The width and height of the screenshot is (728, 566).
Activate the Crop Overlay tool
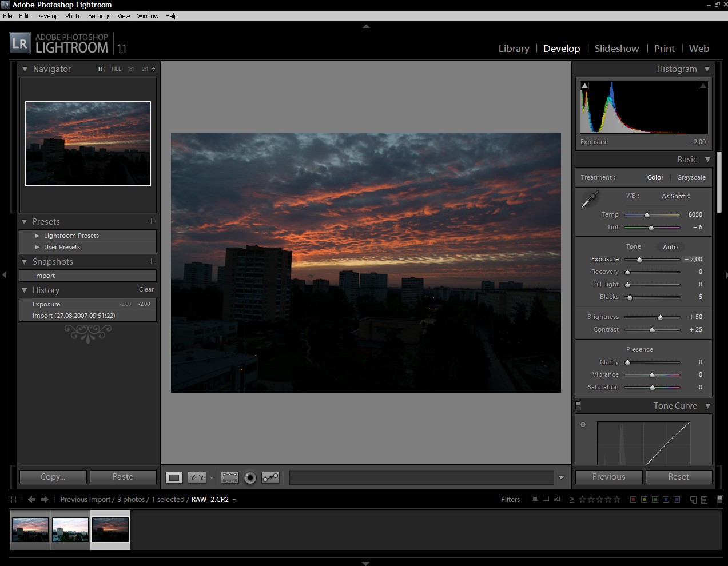tap(230, 477)
